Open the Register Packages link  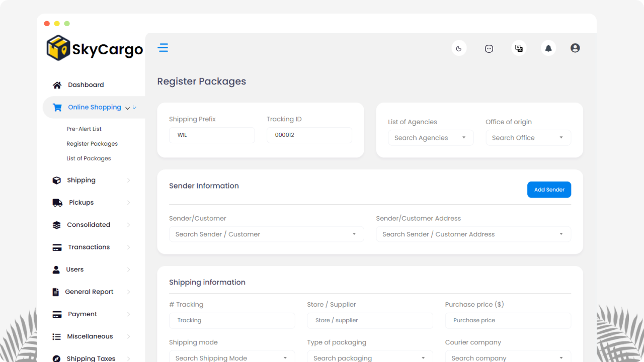92,144
